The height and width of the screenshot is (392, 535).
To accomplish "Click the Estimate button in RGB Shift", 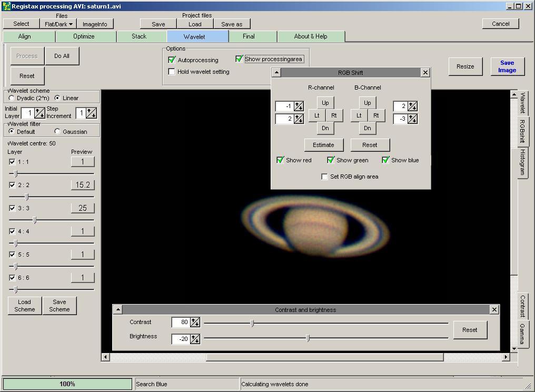I will [323, 145].
